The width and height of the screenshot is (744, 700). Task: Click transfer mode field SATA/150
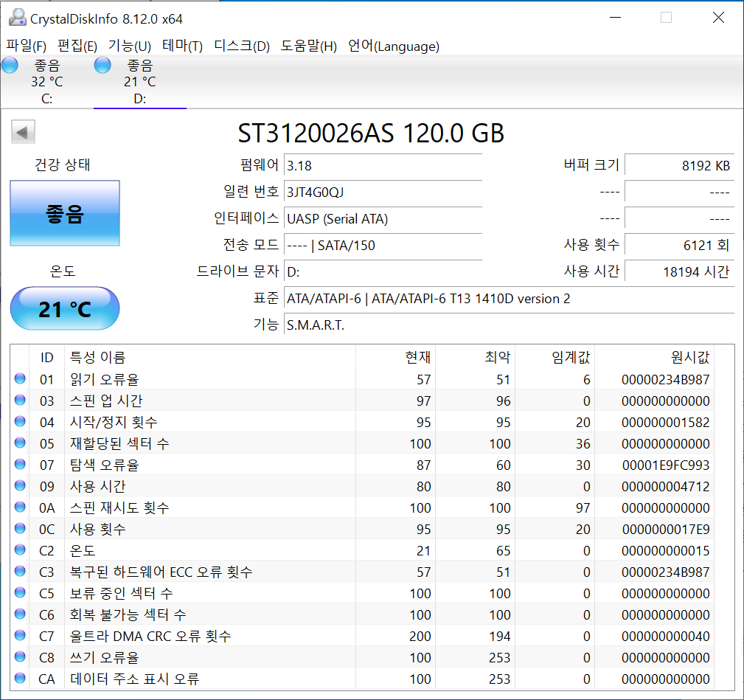[x=383, y=246]
